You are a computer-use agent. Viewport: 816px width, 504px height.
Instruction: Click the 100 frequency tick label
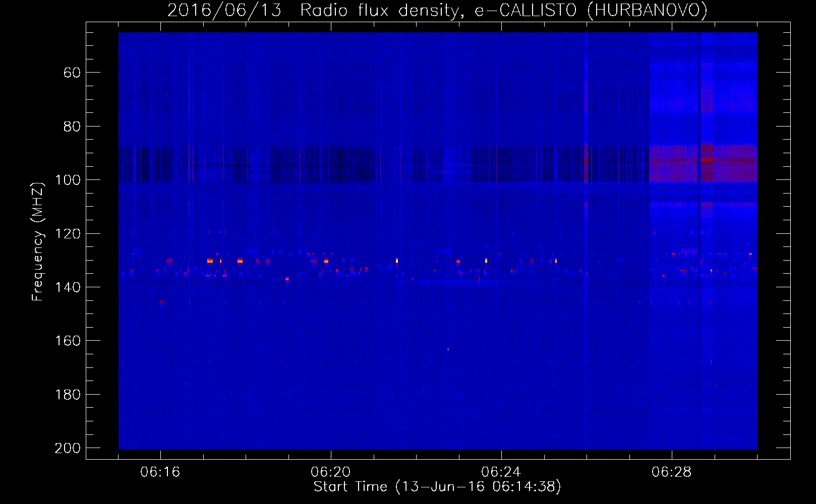point(68,180)
